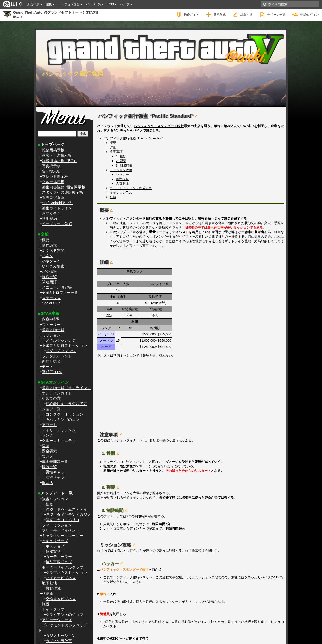Click the 検索 button in sidebar

coord(83,134)
